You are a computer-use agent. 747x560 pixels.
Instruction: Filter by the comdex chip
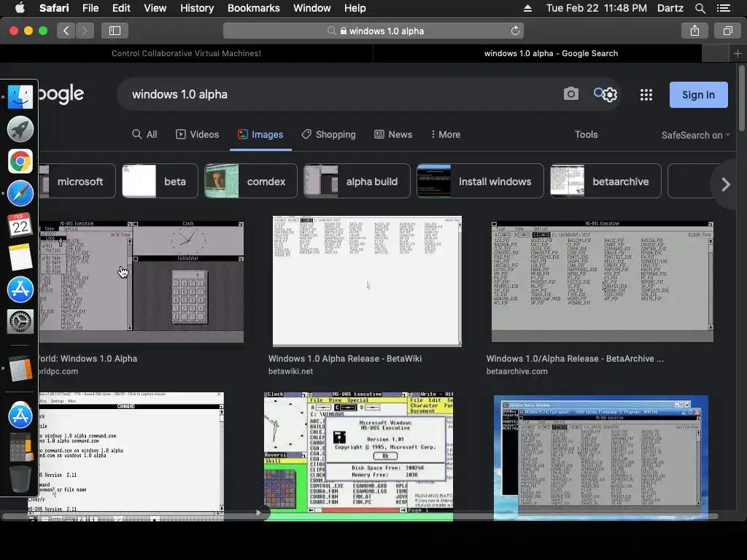251,181
